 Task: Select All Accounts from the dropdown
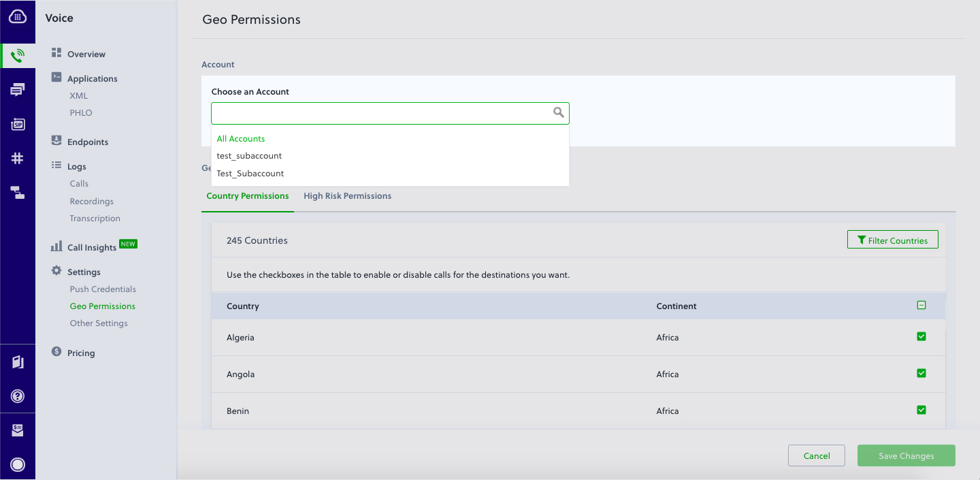click(241, 138)
